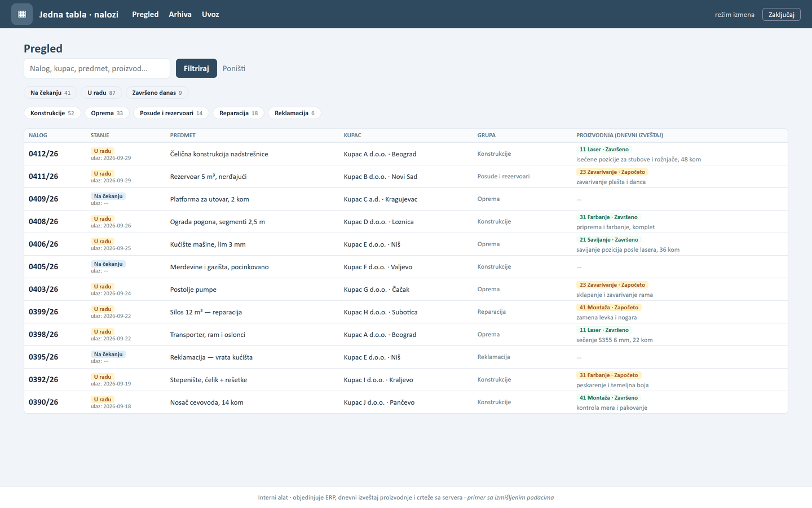Select the Konstrukcije group chip
The height and width of the screenshot is (508, 812).
click(x=52, y=113)
